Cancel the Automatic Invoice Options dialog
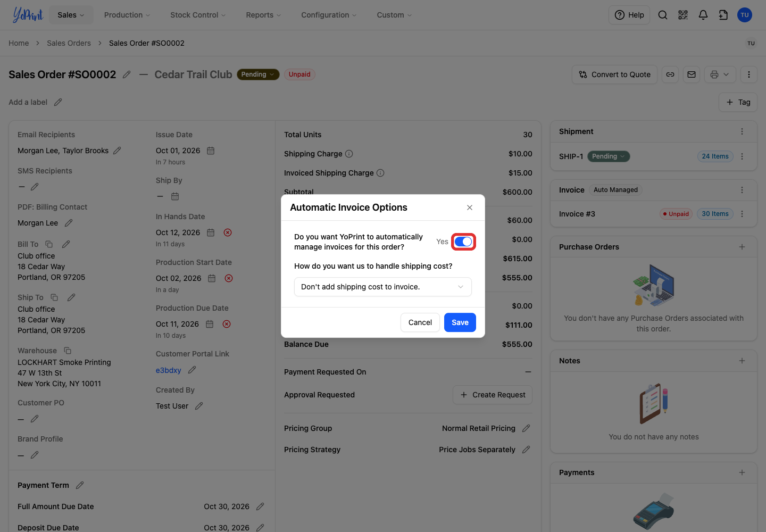The height and width of the screenshot is (532, 766). click(x=420, y=322)
